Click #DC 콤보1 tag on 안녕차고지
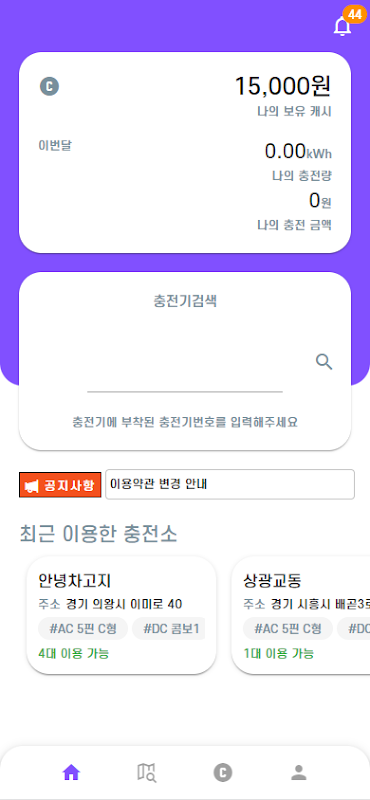The width and height of the screenshot is (370, 800). (168, 629)
